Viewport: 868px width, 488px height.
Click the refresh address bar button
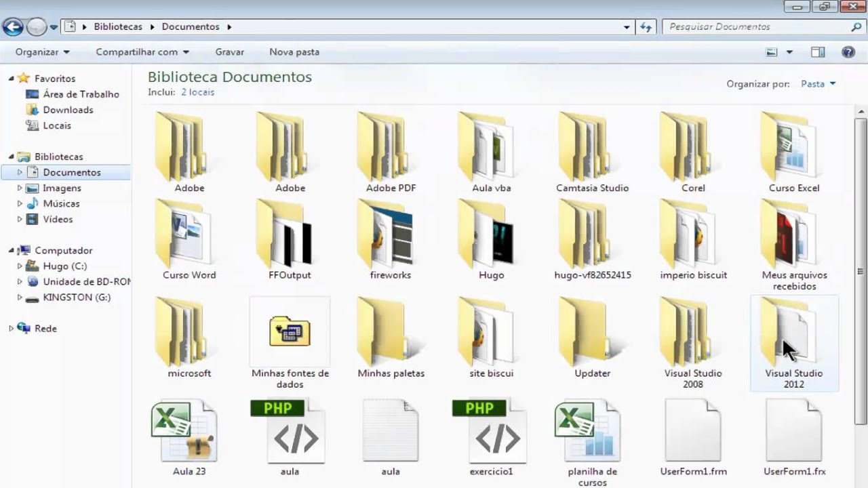pos(646,27)
